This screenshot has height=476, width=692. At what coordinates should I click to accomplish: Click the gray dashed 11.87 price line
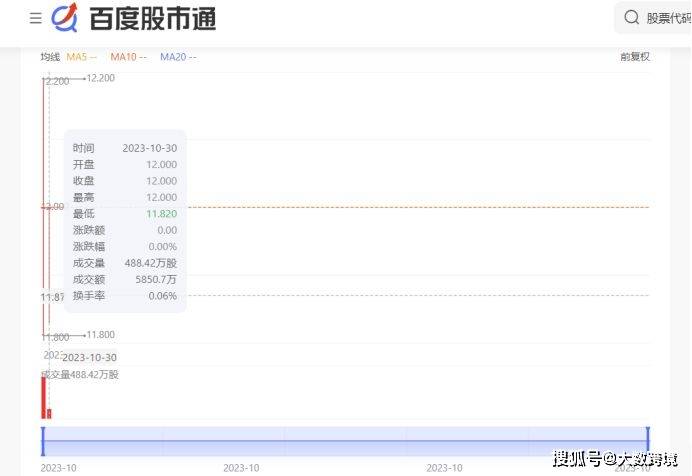tap(420, 296)
